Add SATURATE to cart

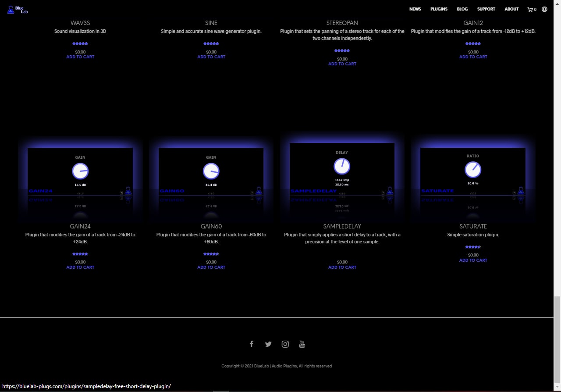point(473,260)
